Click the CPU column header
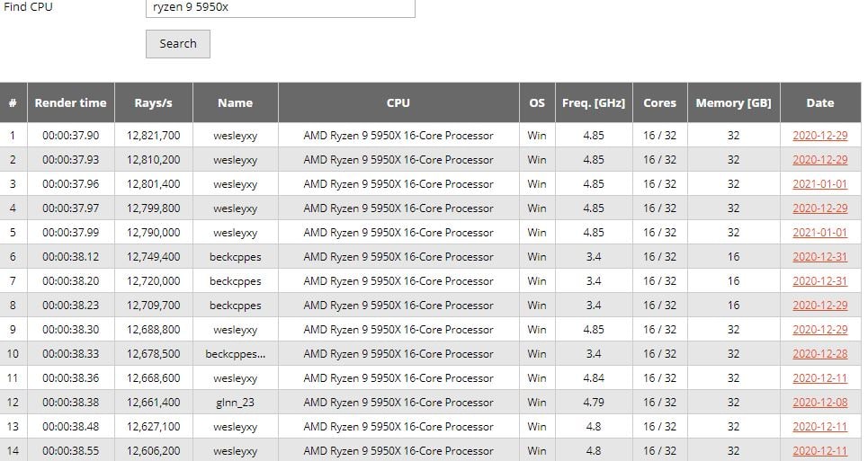Viewport: 868px width, 461px height. 398,102
